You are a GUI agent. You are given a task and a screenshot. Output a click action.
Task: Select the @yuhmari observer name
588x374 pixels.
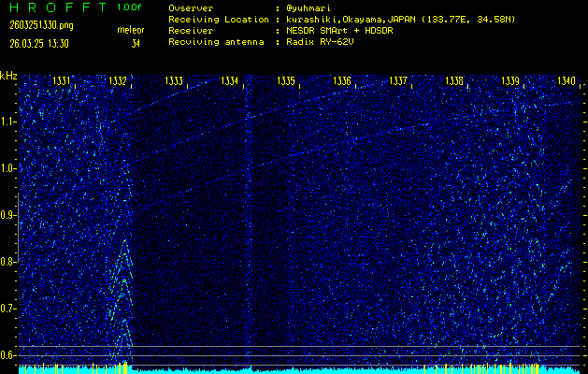click(310, 7)
